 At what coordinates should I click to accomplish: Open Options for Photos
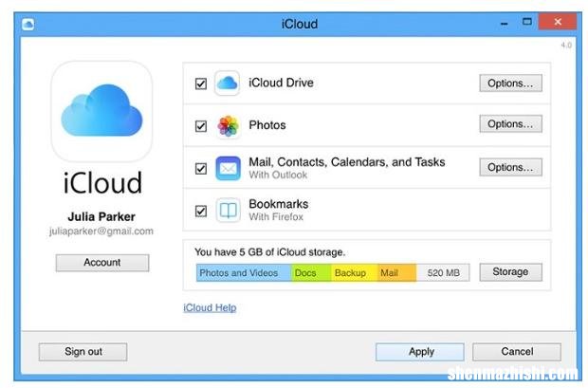(511, 124)
